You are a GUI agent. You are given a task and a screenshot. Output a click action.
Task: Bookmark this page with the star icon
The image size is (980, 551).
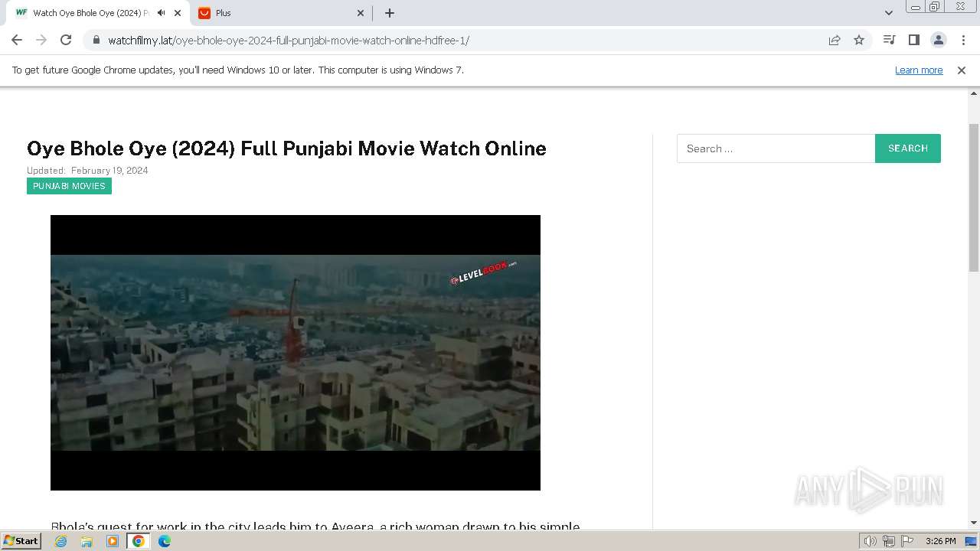coord(859,40)
